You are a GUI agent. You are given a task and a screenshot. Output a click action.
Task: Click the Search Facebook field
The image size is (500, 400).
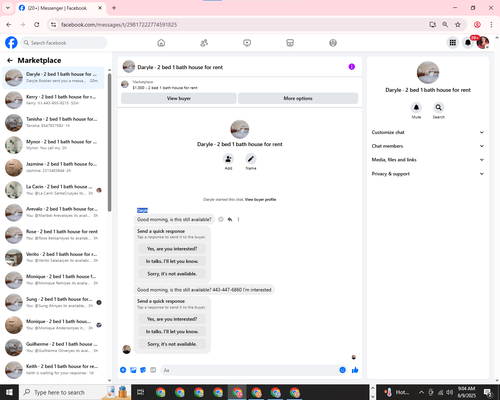coord(64,43)
